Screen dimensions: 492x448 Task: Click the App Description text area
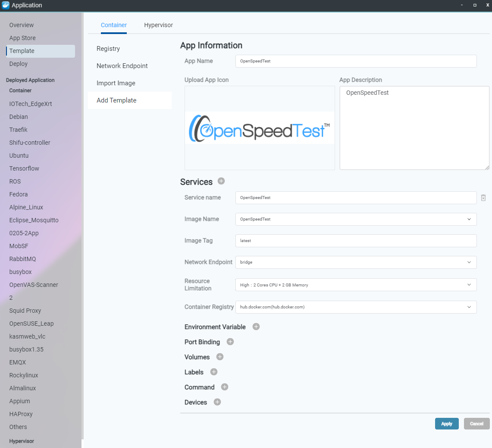coord(414,128)
